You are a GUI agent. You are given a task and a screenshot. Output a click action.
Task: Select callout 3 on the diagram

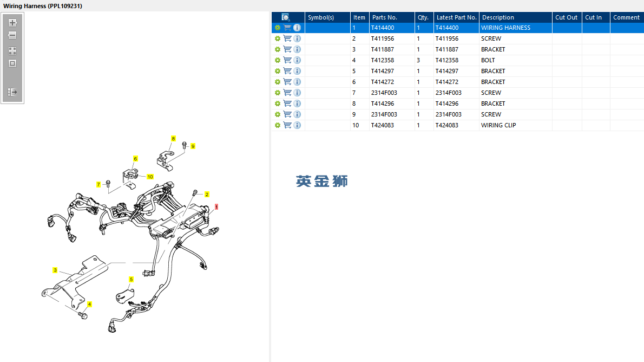pos(55,270)
